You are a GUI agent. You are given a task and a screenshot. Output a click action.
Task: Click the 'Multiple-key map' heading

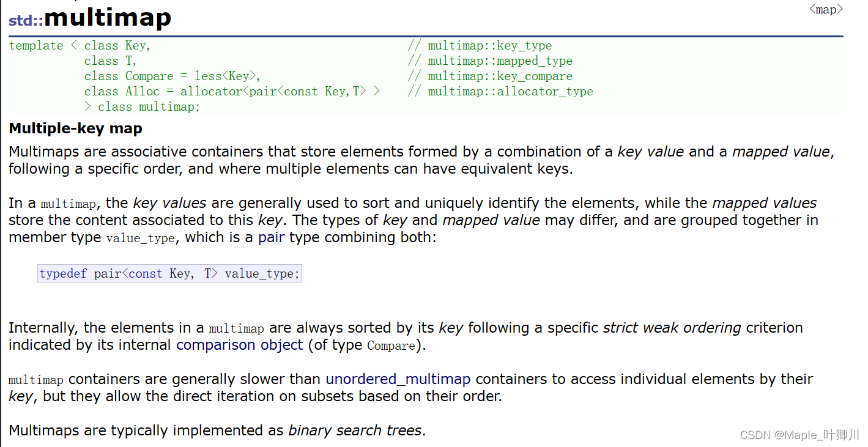click(75, 128)
